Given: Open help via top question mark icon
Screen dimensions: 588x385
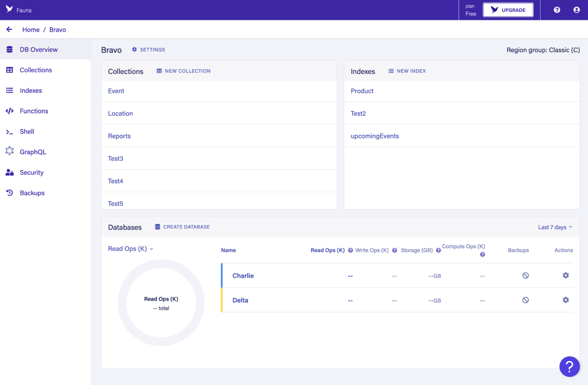Looking at the screenshot, I should coord(557,10).
